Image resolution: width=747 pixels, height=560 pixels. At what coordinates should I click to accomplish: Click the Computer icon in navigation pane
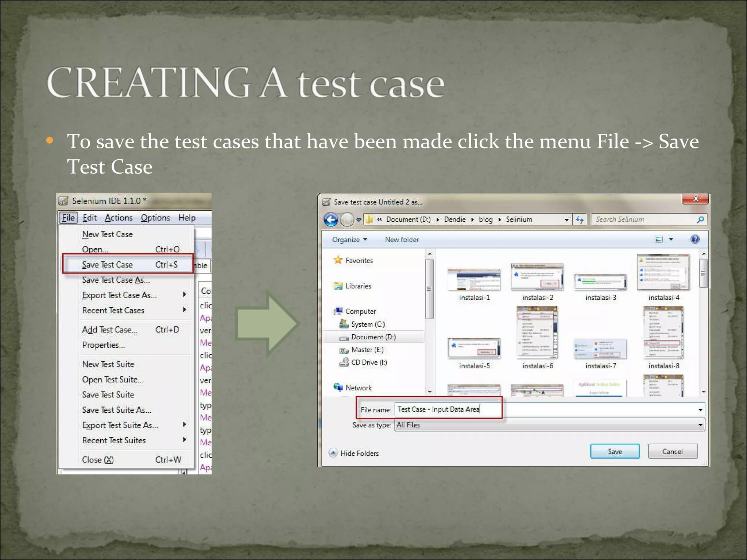(338, 311)
